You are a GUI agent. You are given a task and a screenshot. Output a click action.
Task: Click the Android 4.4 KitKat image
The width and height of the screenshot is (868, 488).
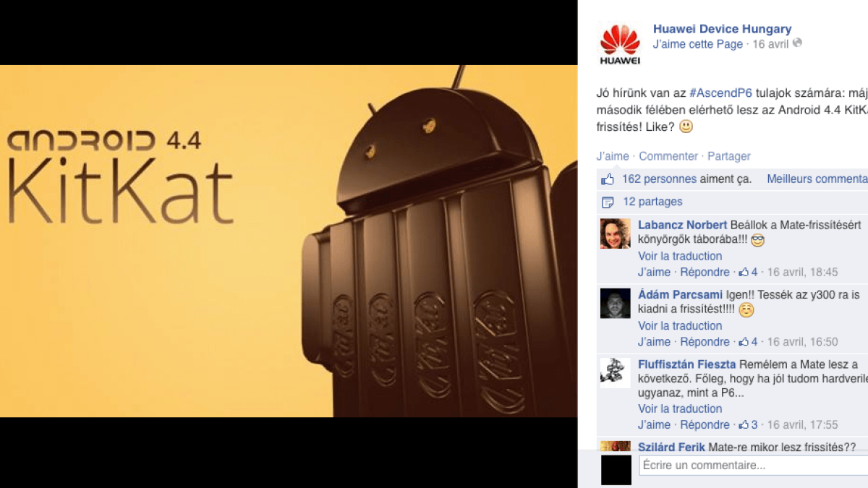[289, 241]
